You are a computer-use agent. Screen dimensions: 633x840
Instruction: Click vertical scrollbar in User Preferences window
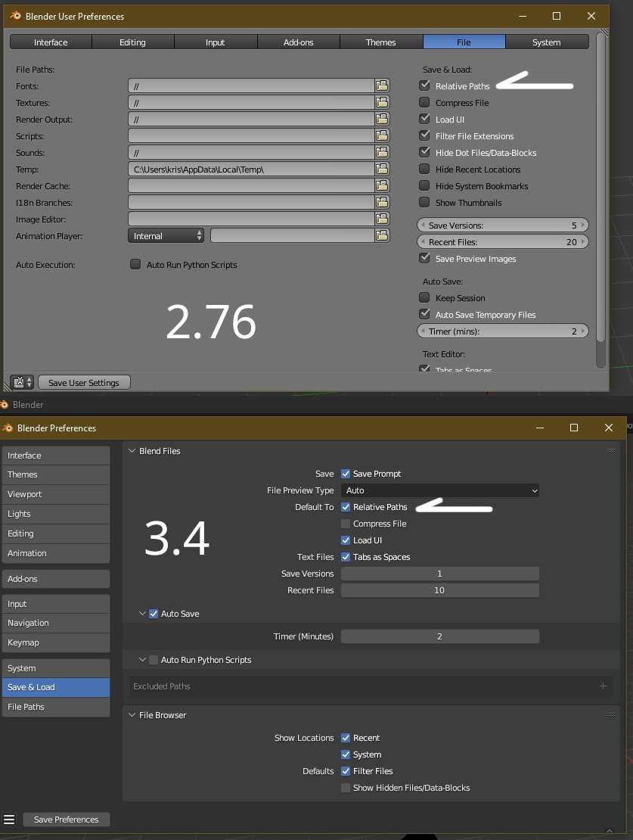(x=601, y=188)
